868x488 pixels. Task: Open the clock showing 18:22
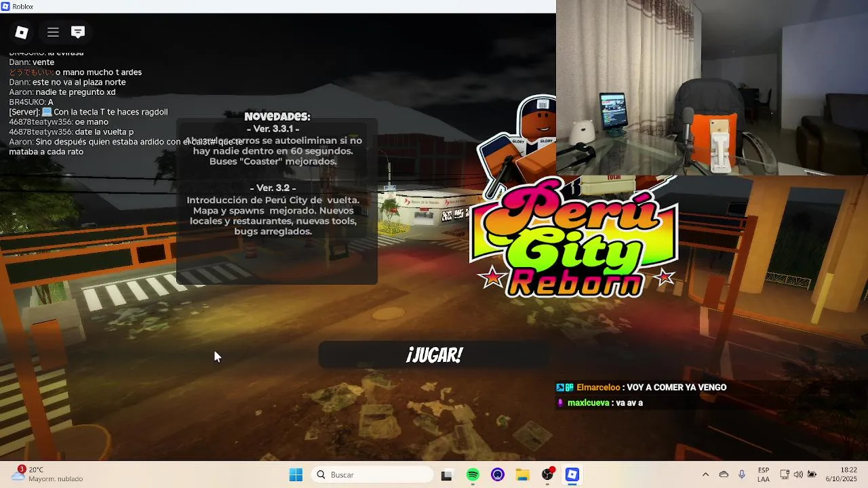click(x=841, y=475)
